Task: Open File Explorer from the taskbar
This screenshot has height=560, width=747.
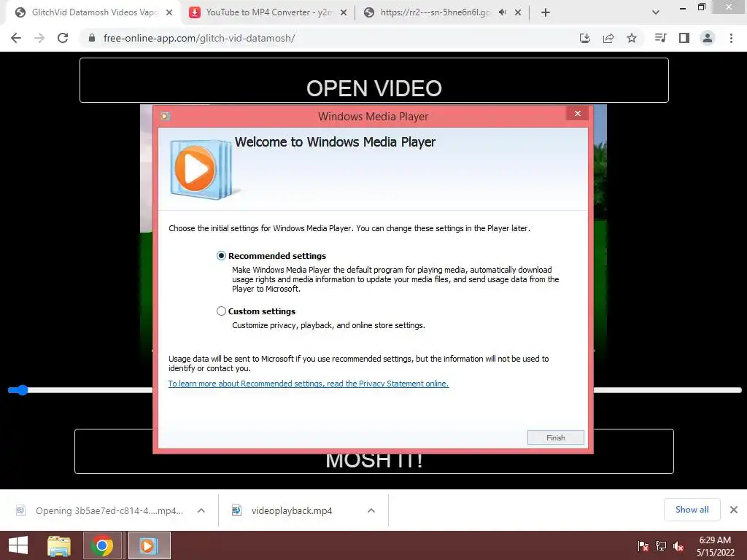Action: tap(59, 545)
